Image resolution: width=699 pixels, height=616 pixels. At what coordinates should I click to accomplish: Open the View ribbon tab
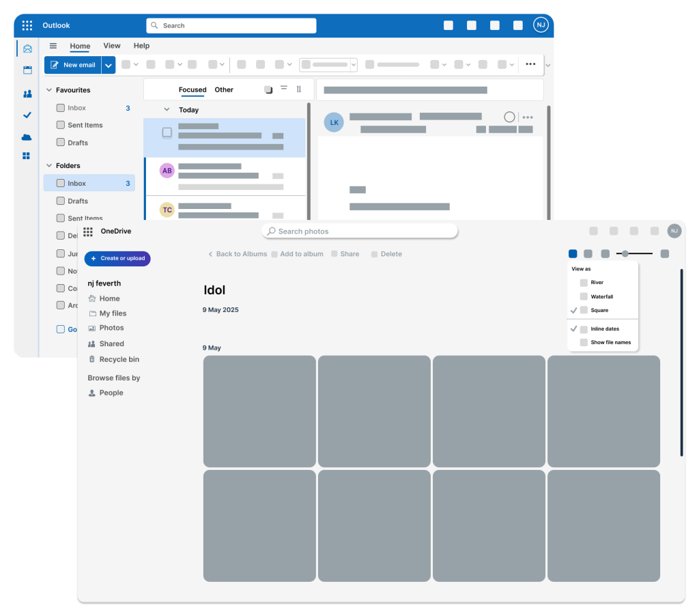tap(112, 46)
